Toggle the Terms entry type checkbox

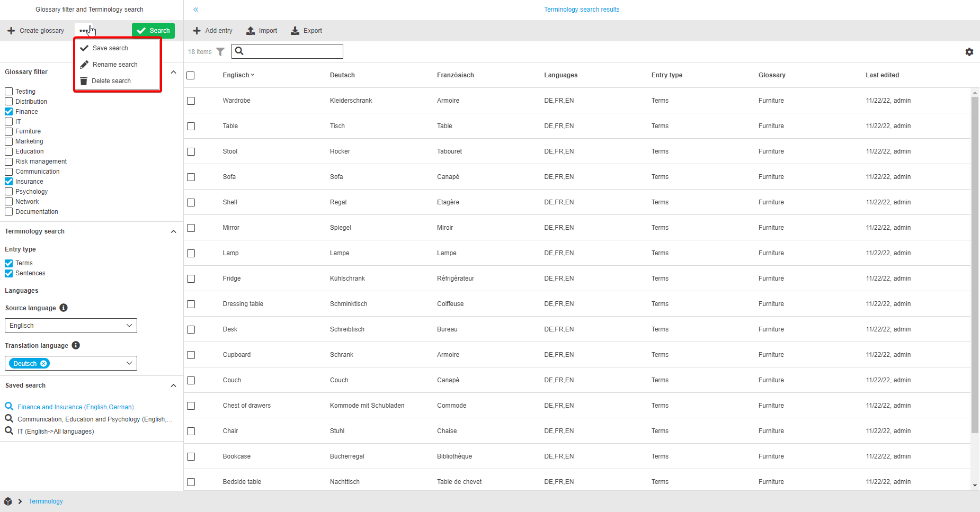9,263
